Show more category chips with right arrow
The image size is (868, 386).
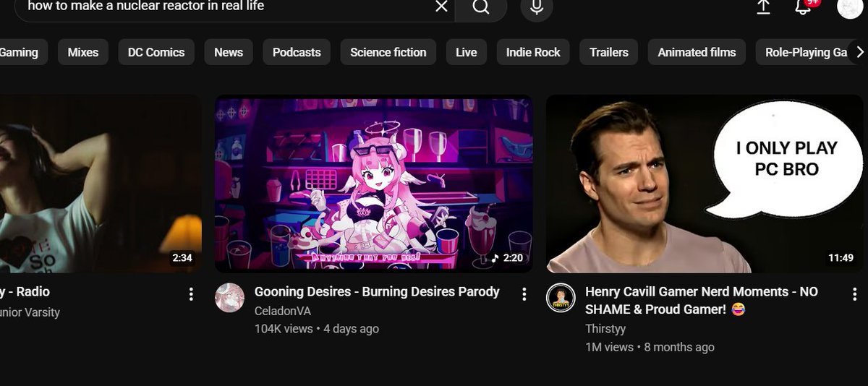(859, 52)
